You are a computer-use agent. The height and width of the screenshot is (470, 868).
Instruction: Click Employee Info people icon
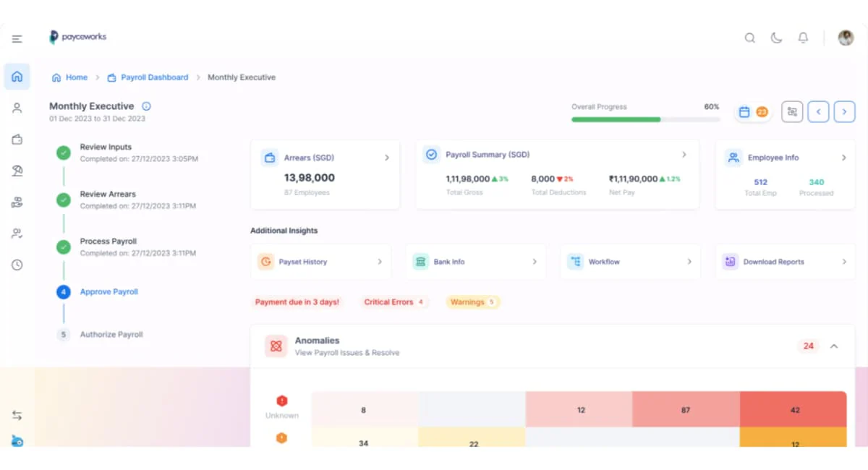733,158
